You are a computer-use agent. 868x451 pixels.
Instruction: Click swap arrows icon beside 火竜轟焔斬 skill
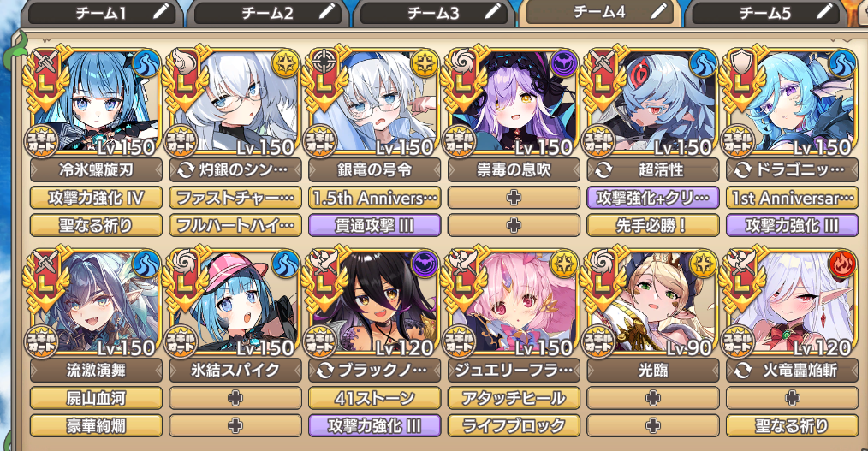(x=743, y=371)
